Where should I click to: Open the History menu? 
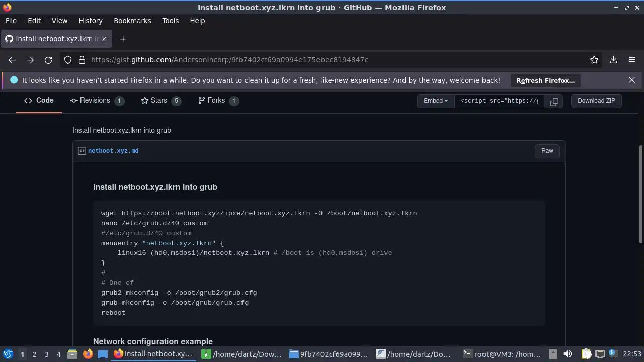[x=91, y=21]
